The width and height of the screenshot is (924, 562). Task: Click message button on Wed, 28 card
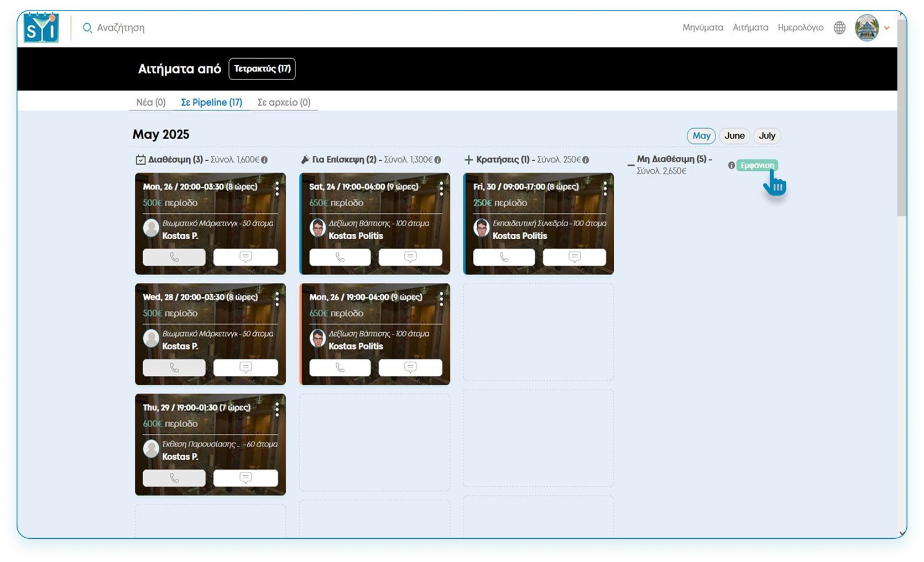(x=246, y=367)
